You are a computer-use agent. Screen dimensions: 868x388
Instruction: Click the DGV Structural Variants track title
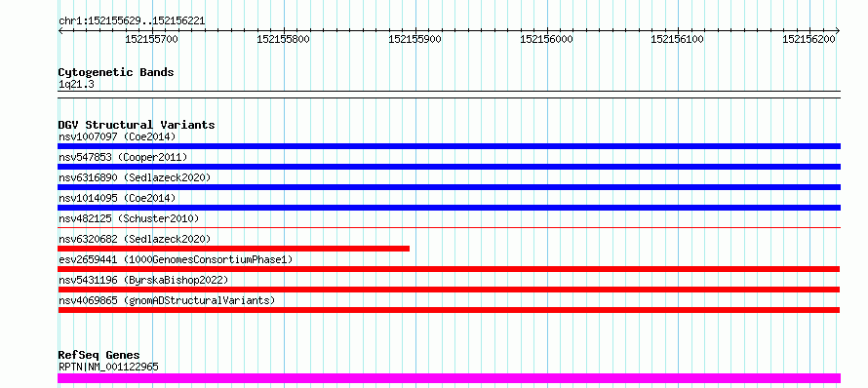coord(137,125)
